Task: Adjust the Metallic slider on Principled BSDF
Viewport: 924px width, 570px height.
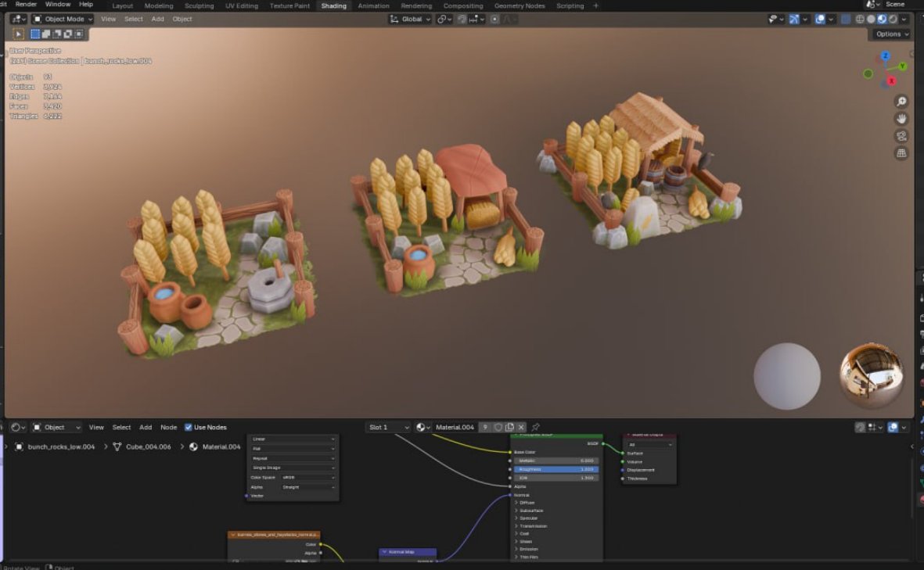Action: pyautogui.click(x=555, y=461)
